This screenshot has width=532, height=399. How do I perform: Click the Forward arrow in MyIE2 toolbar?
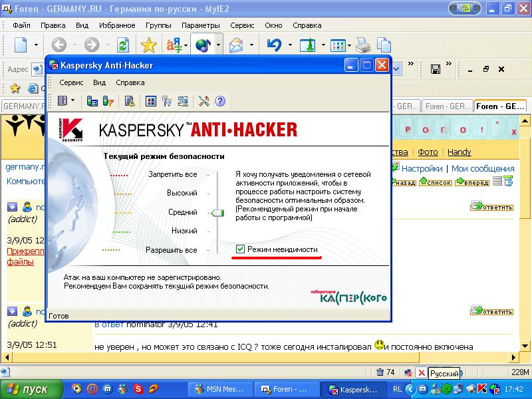point(92,45)
